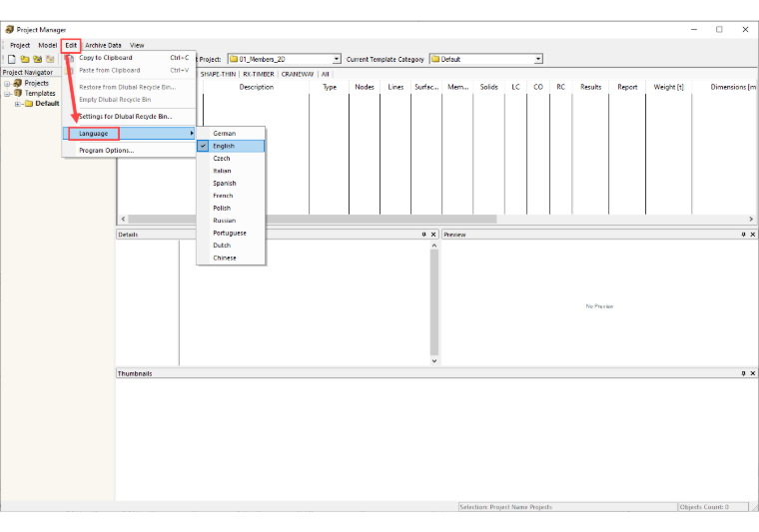This screenshot has height=532, width=759.
Task: Open the Edit menu
Action: [x=71, y=45]
